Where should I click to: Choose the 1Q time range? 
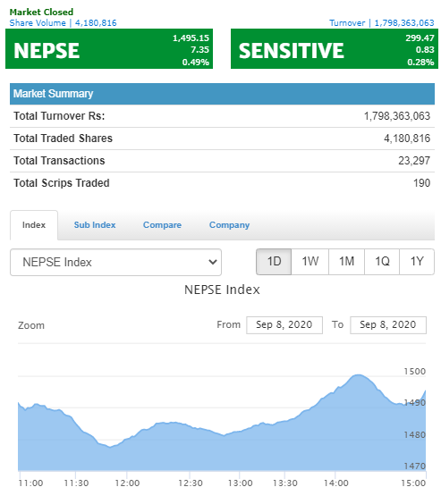click(x=382, y=262)
